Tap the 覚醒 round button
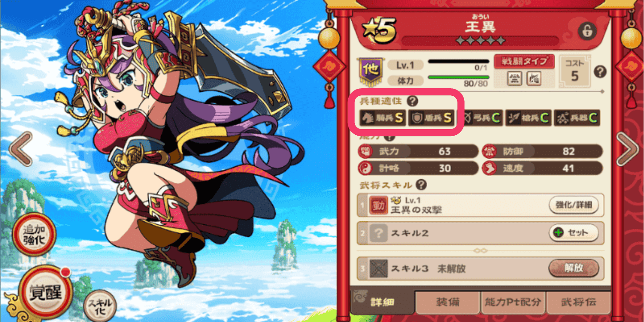Viewport: 644px width, 322px height. coord(46,292)
